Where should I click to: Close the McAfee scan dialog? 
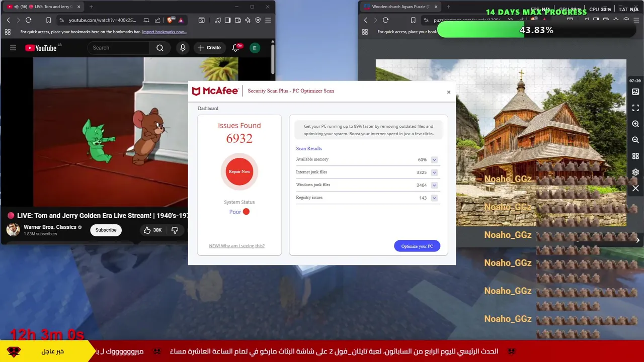point(449,92)
